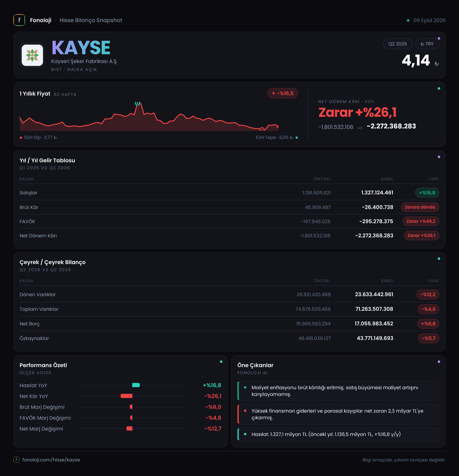Click the small footer Fonoloji logo icon

[16, 460]
